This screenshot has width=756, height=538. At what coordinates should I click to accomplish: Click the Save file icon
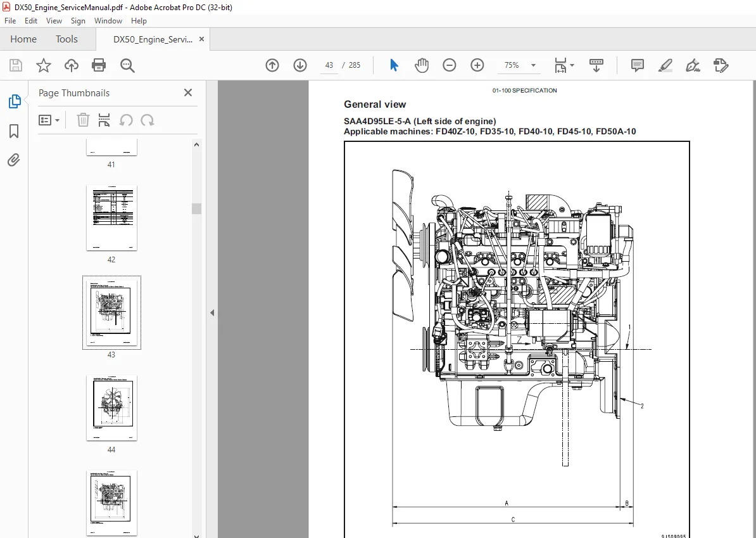16,65
